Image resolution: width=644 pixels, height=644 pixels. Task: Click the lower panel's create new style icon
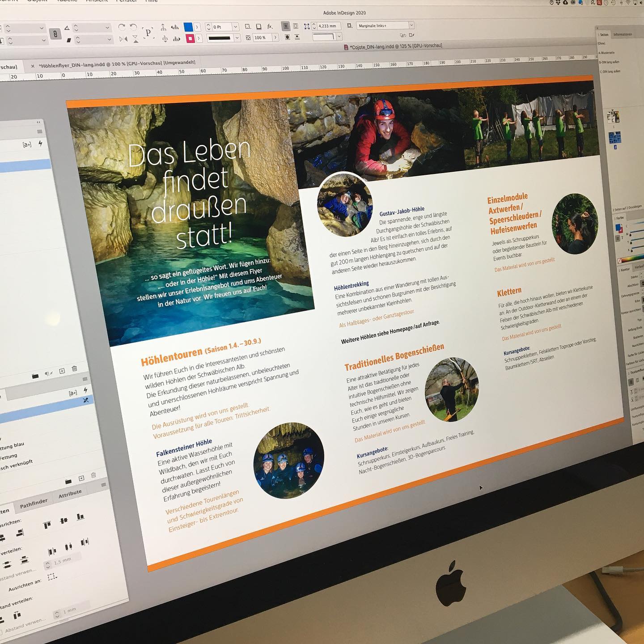click(81, 479)
